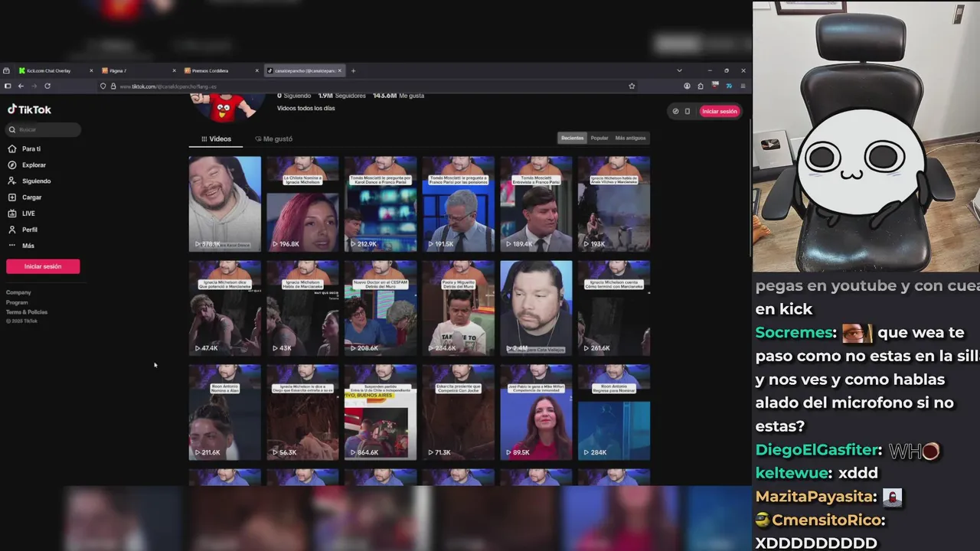Image resolution: width=980 pixels, height=551 pixels.
Task: Open La Chilota Nomina a Ignacia Michelson video
Action: 302,204
